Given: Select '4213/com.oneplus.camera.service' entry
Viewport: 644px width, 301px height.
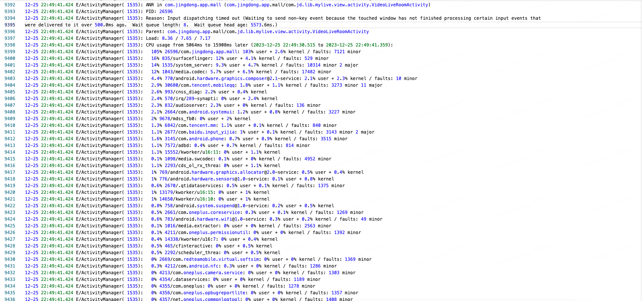Looking at the screenshot, I should click(201, 273).
